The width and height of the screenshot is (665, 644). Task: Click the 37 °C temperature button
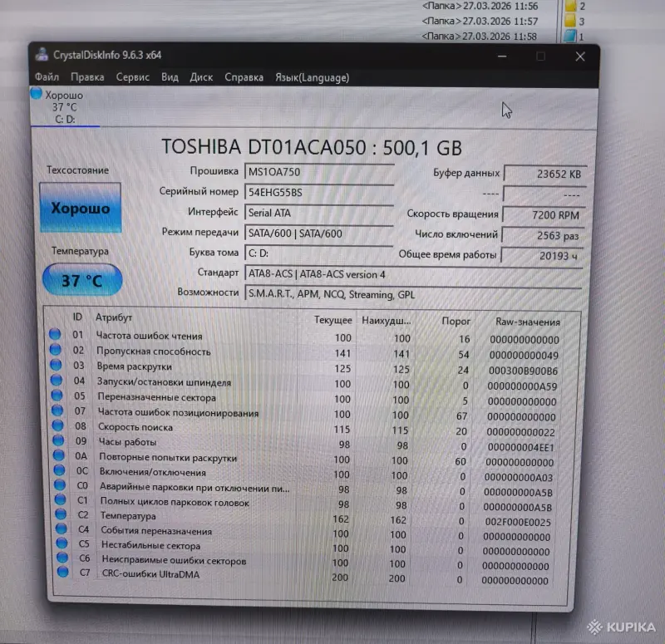click(81, 280)
